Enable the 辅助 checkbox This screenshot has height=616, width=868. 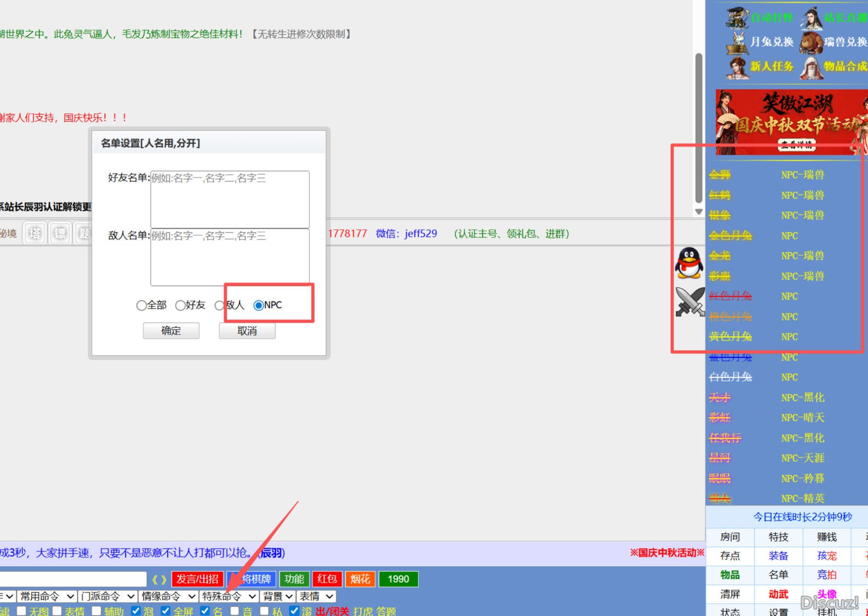96,611
